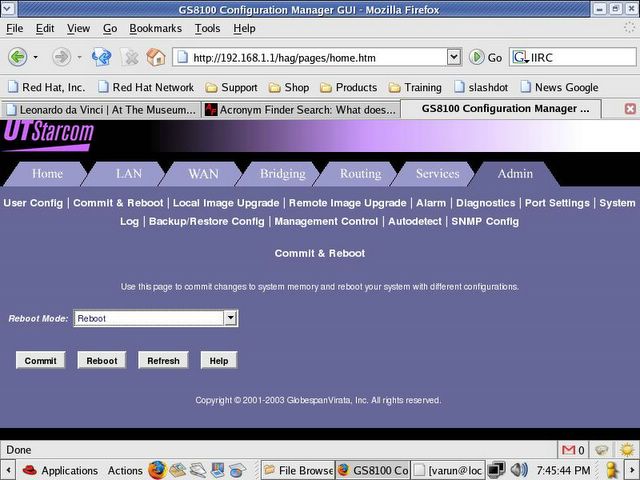Open the Red Hat, Inc. bookmark
Viewport: 640px width, 480px height.
[x=47, y=87]
